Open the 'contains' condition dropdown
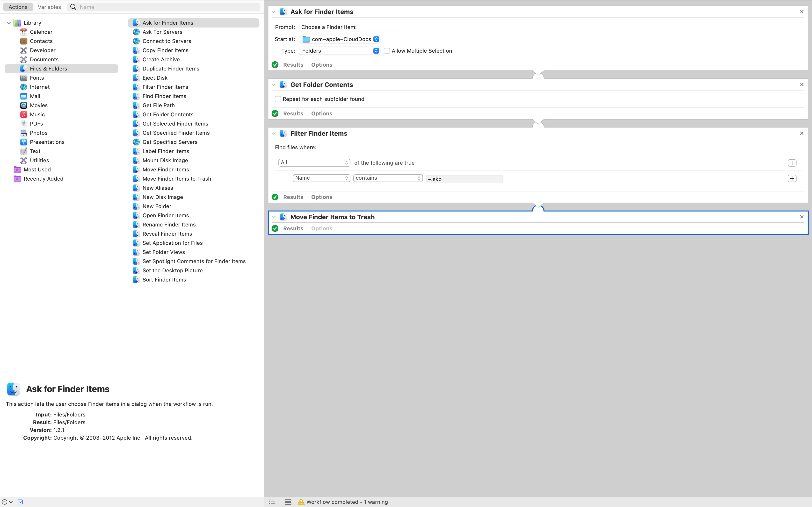 (388, 178)
